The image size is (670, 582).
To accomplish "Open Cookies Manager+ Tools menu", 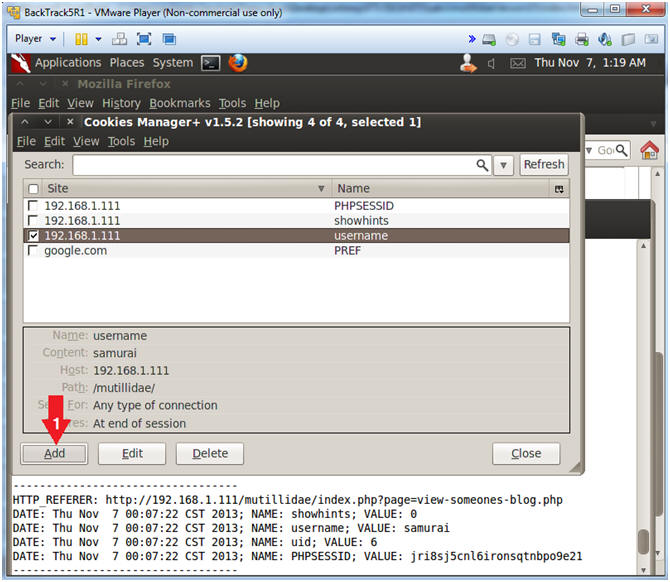I will click(x=121, y=141).
